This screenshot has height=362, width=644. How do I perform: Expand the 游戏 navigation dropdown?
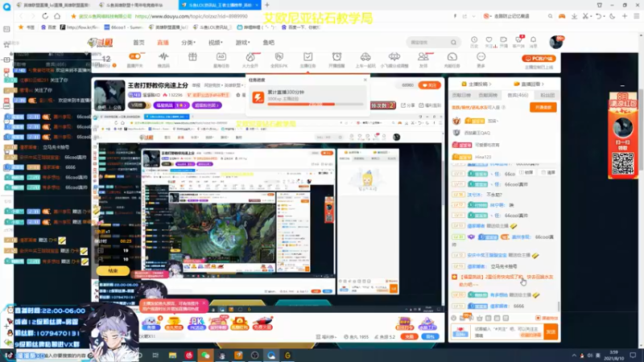[242, 43]
